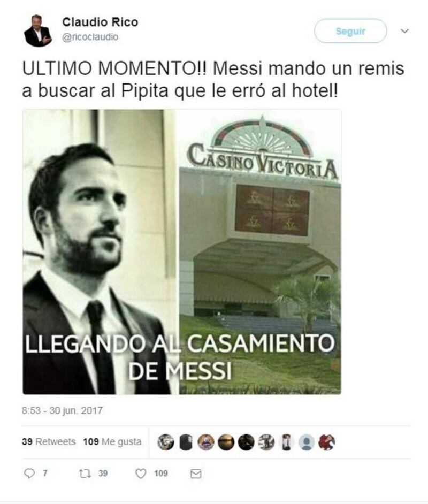Click the last red liker avatar

327,442
